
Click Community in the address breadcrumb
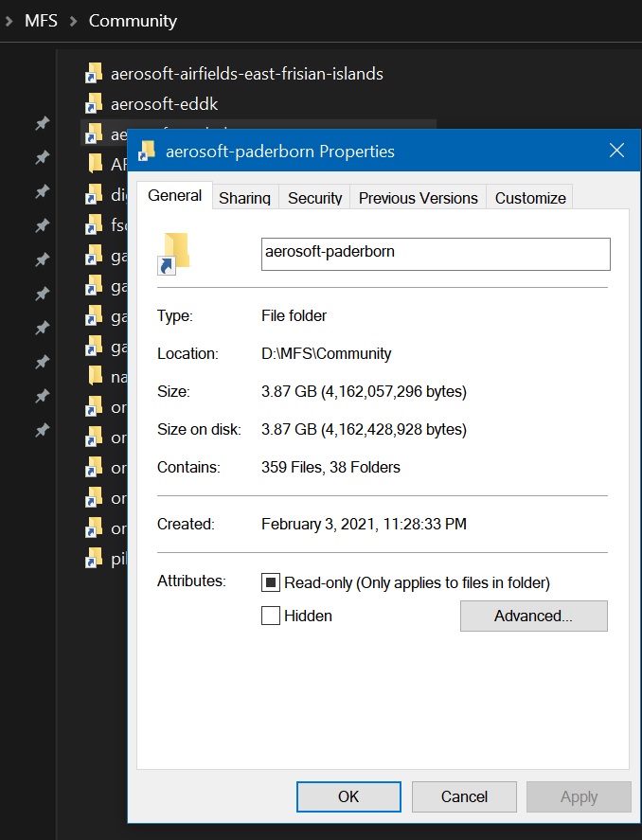(x=133, y=21)
